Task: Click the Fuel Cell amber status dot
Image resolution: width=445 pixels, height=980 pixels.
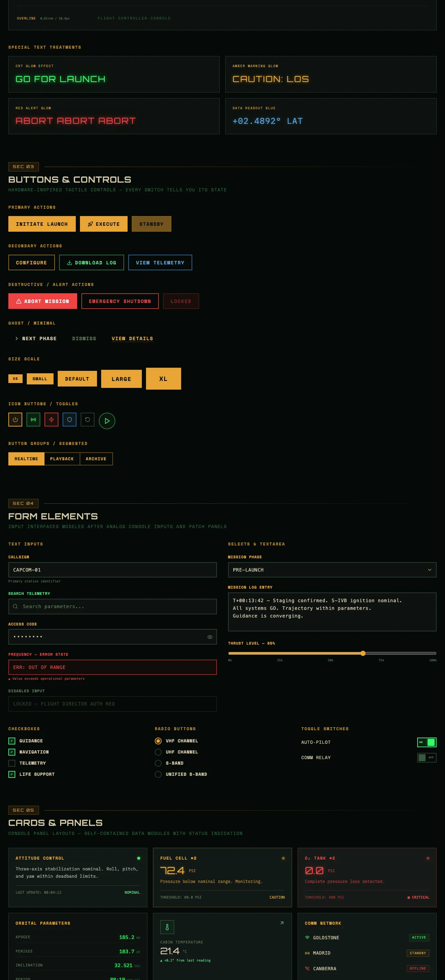Action: 283,858
